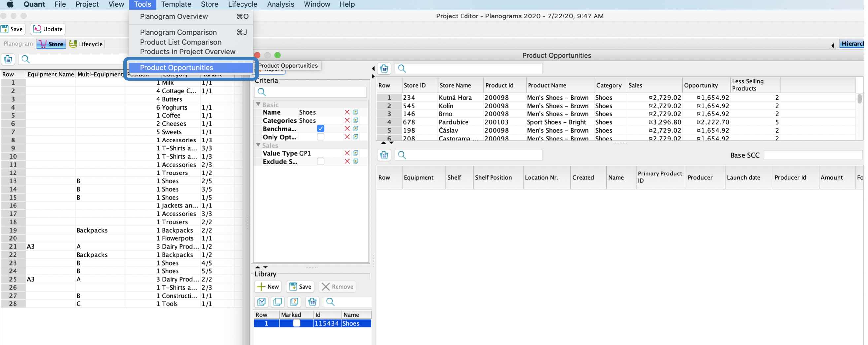
Task: Click the shopping-cart Store tab icon
Action: pos(43,44)
